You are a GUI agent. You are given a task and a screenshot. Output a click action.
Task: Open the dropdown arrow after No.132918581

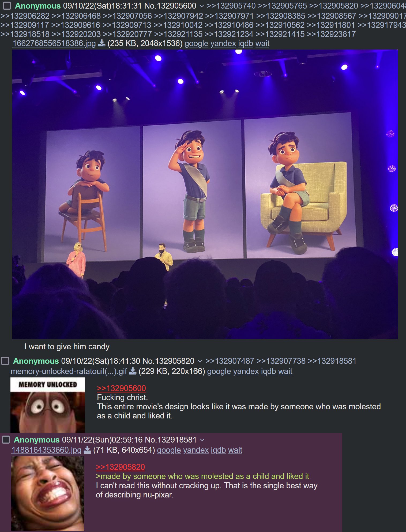tap(202, 440)
